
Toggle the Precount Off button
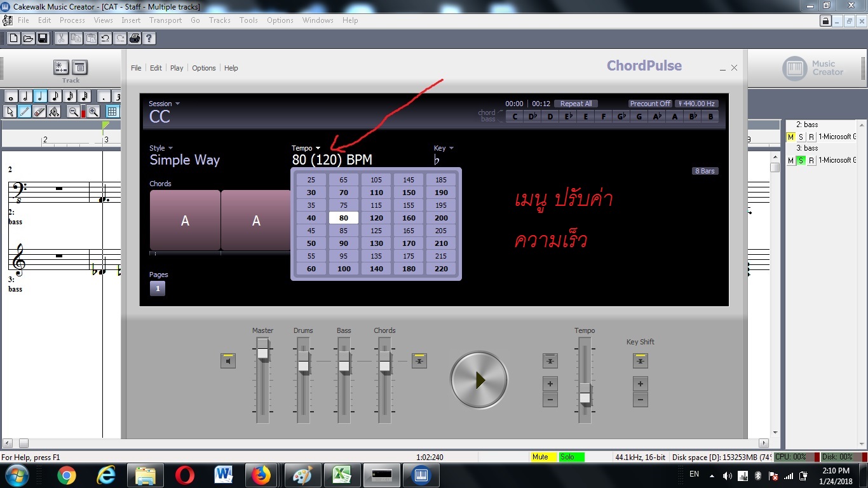650,104
